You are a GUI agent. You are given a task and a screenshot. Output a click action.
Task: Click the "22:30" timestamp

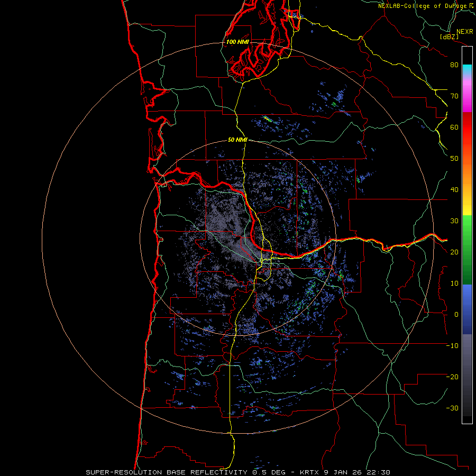(x=380, y=472)
